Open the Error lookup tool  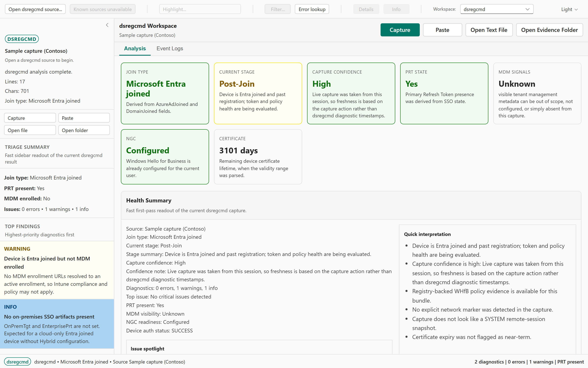coord(312,9)
